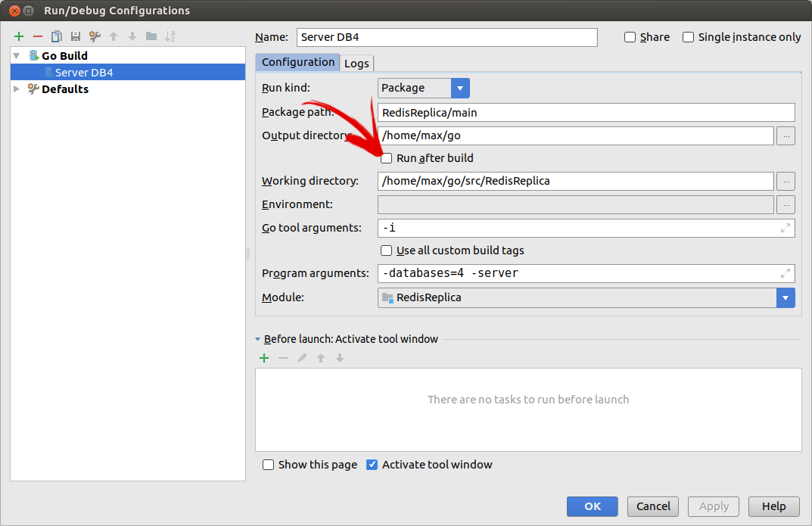The width and height of the screenshot is (812, 526).
Task: Click the green plus to add new configuration
Action: 19,36
